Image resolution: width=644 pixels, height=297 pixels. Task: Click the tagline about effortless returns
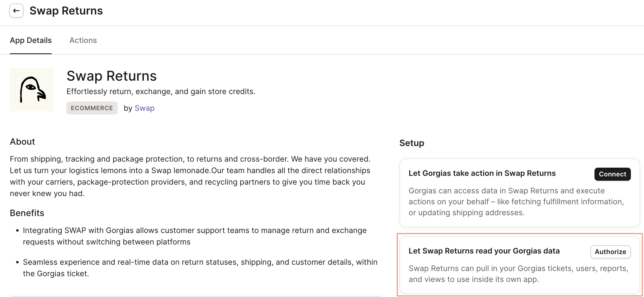tap(161, 92)
